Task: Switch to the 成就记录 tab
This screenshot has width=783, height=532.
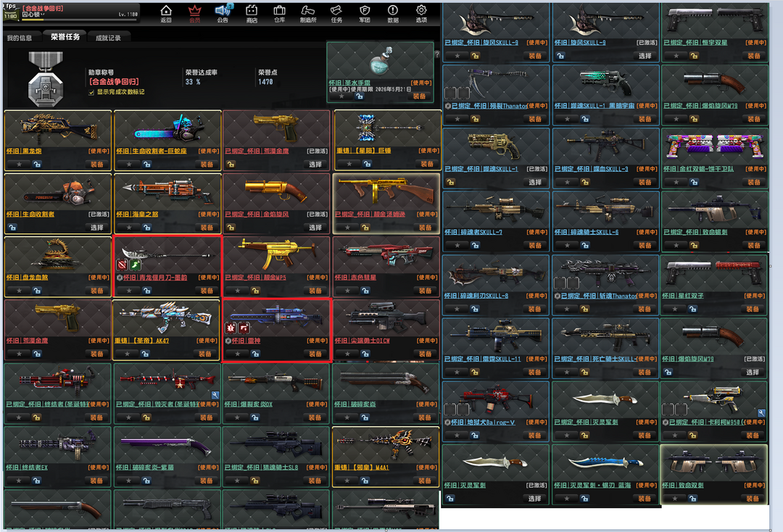Action: click(108, 38)
